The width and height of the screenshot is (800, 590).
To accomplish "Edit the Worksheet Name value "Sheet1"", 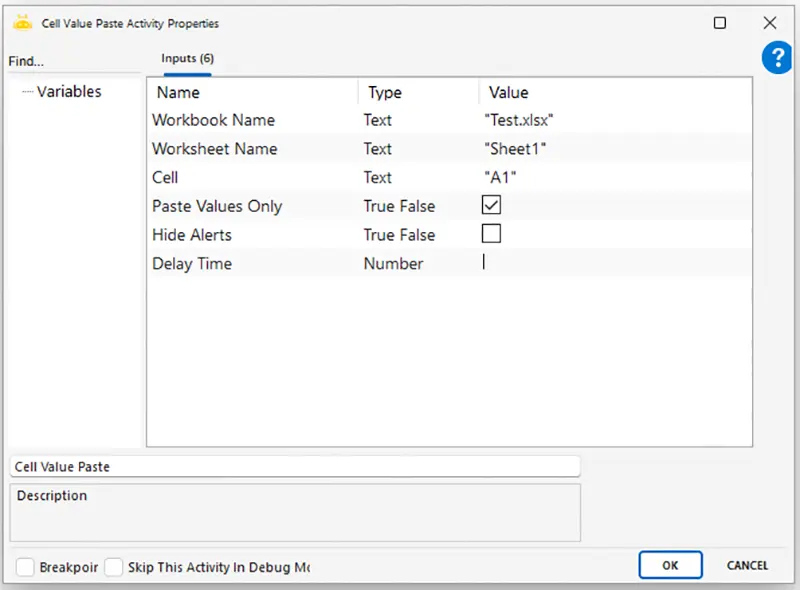I will coord(616,149).
